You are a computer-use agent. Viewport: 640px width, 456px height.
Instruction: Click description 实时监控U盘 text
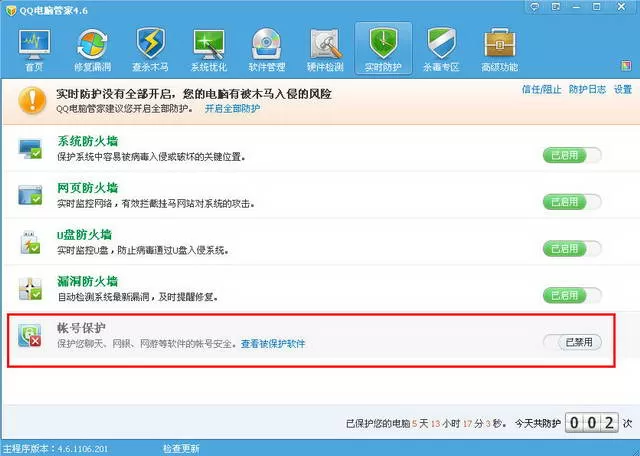[142, 250]
